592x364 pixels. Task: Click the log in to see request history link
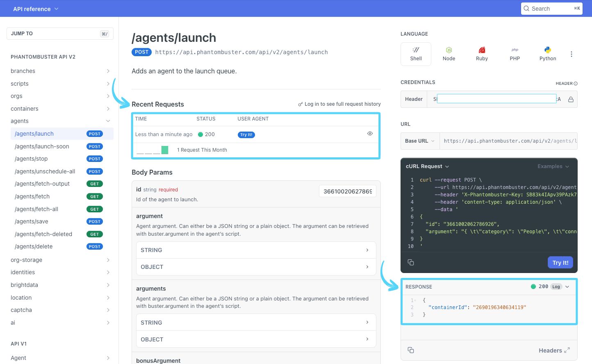click(x=342, y=104)
